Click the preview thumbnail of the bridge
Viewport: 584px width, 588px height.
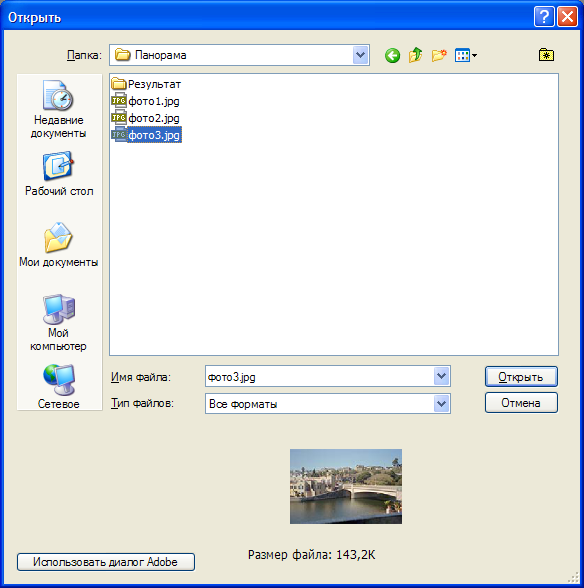pos(346,486)
